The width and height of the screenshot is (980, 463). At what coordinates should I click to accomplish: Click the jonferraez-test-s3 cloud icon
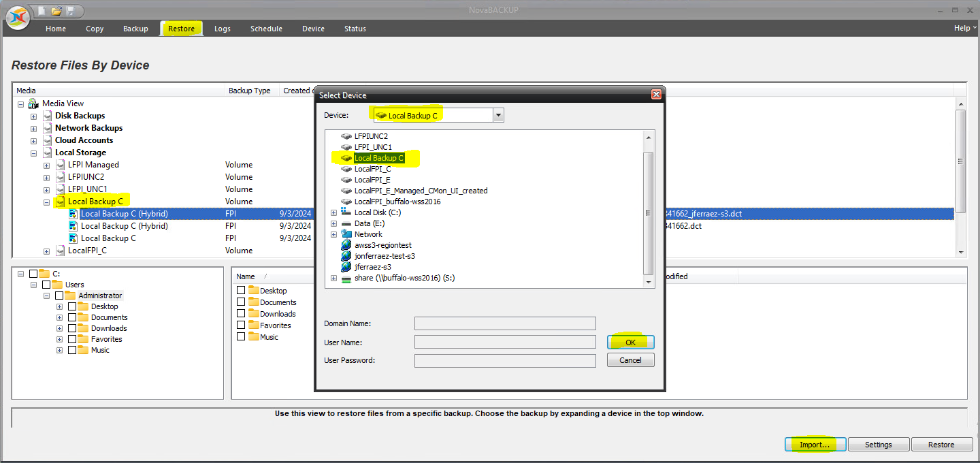click(346, 256)
